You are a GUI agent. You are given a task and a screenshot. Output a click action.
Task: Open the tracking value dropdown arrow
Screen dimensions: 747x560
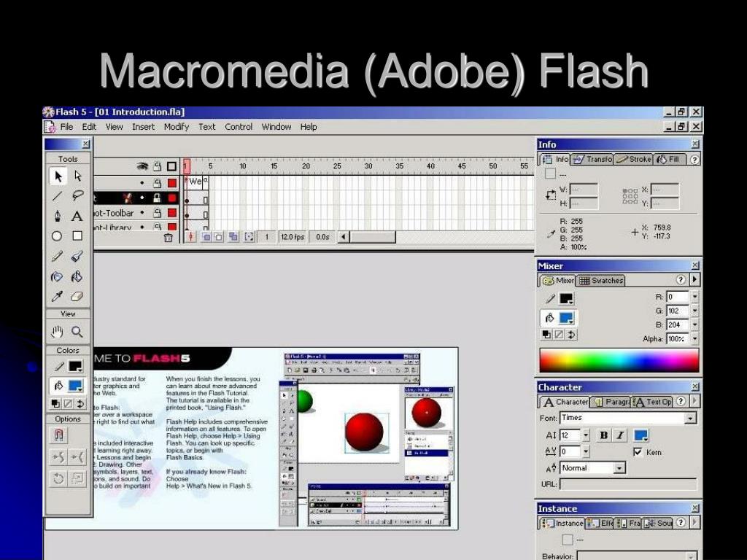(586, 451)
